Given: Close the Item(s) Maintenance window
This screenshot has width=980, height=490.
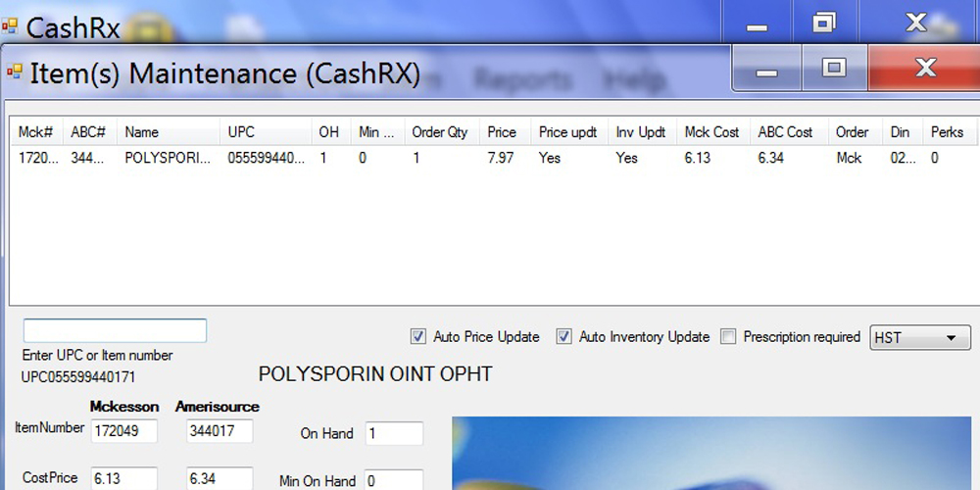Looking at the screenshot, I should pos(924,68).
